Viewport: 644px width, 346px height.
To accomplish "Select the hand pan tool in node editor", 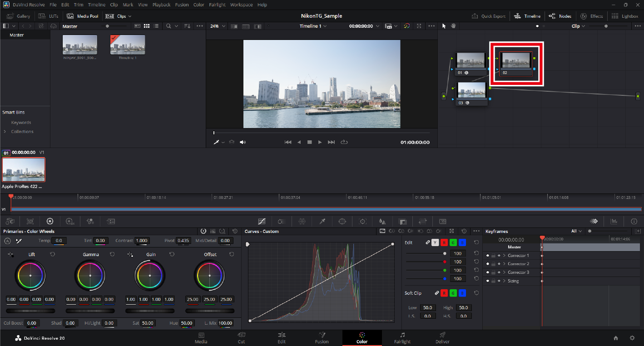I will (453, 26).
